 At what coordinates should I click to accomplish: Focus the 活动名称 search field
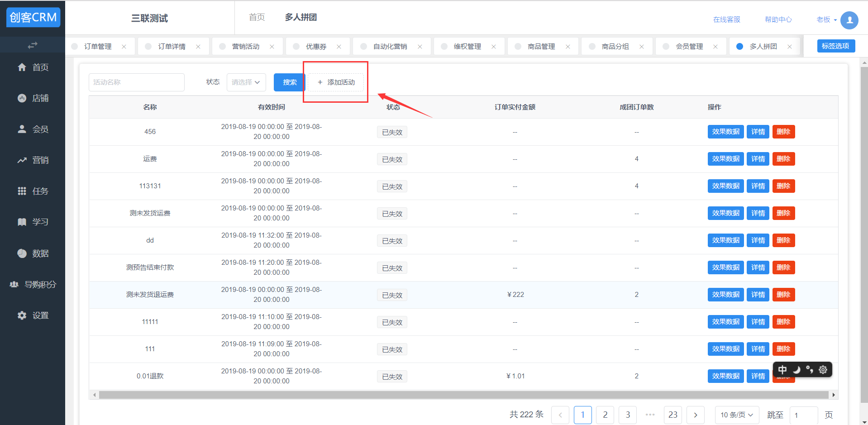(x=137, y=82)
